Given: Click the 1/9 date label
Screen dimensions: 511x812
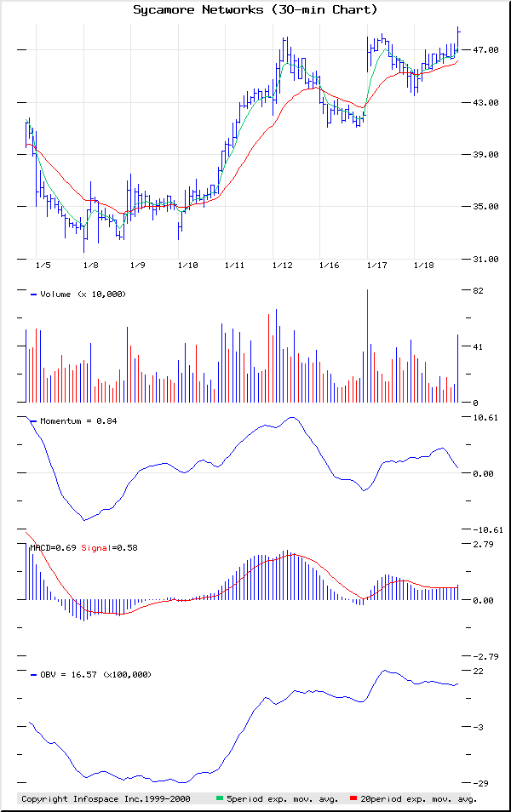Looking at the screenshot, I should tap(137, 266).
